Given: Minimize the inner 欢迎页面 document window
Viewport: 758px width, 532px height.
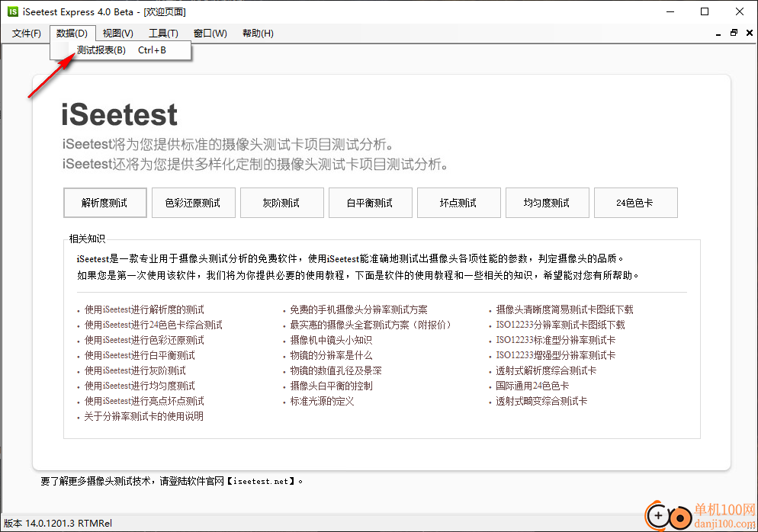Looking at the screenshot, I should pyautogui.click(x=718, y=34).
